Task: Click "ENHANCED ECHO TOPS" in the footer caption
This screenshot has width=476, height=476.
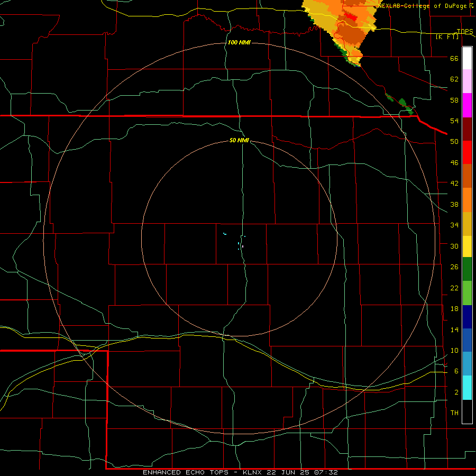Action: [x=185, y=472]
